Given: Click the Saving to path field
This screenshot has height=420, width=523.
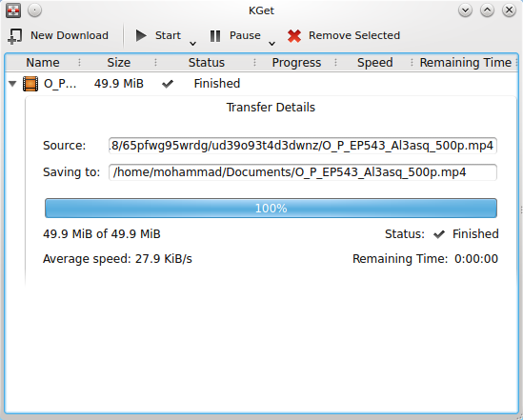Looking at the screenshot, I should click(303, 172).
